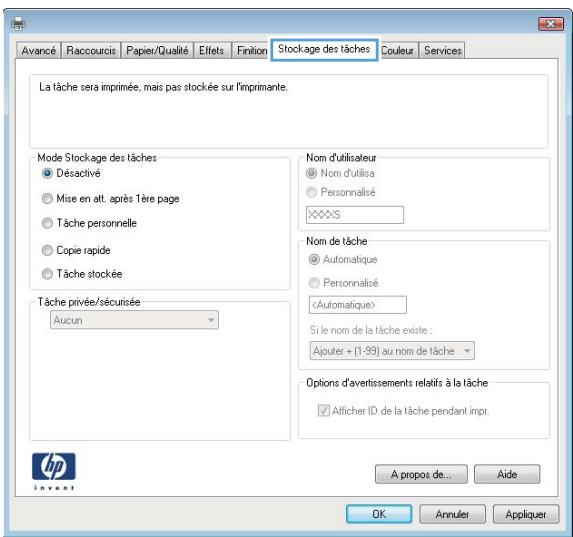
Task: Click the <Automatique> job name field
Action: [x=357, y=305]
